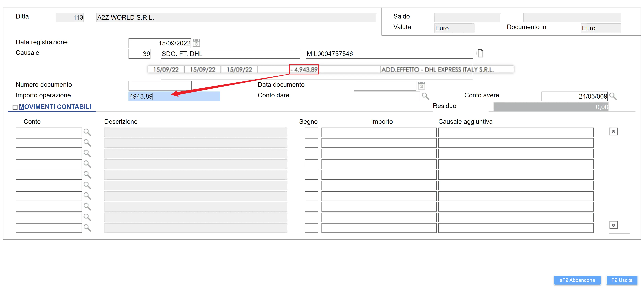Click the Numero documento field
Screen dimensions: 644x288
(x=160, y=86)
